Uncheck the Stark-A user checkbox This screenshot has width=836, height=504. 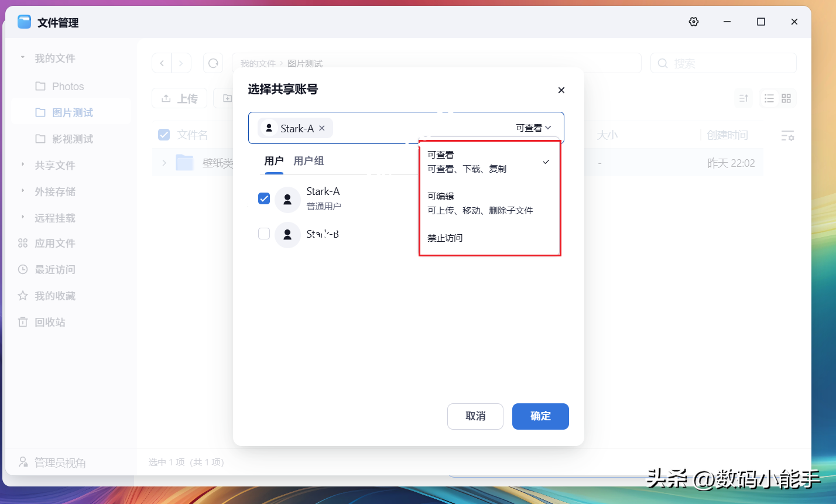coord(264,198)
